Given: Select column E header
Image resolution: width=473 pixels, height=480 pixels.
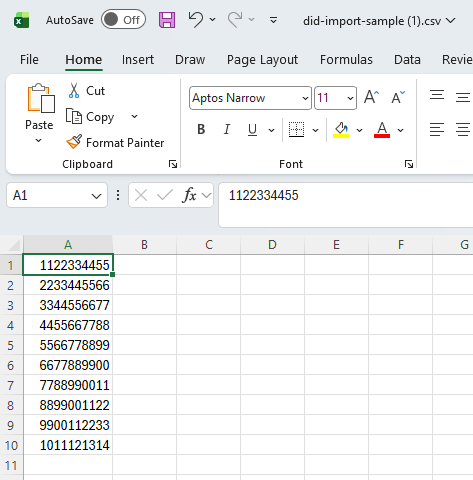Looking at the screenshot, I should 336,245.
